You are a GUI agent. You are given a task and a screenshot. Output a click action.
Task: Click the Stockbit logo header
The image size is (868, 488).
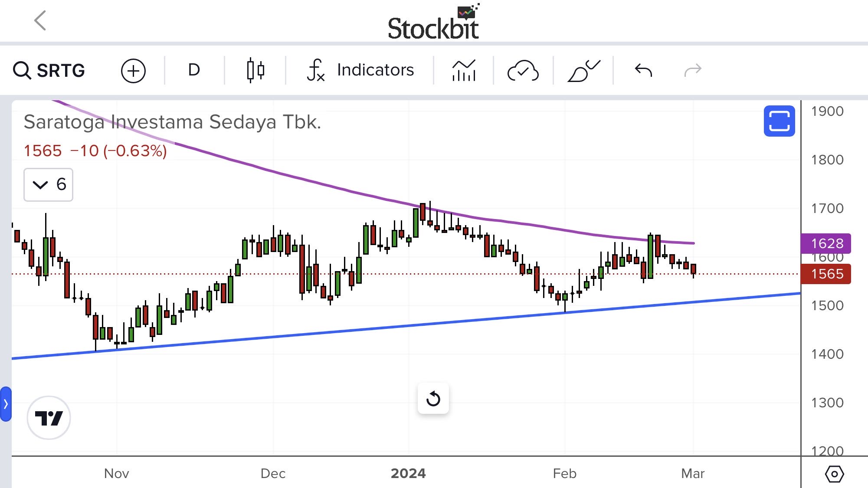433,24
